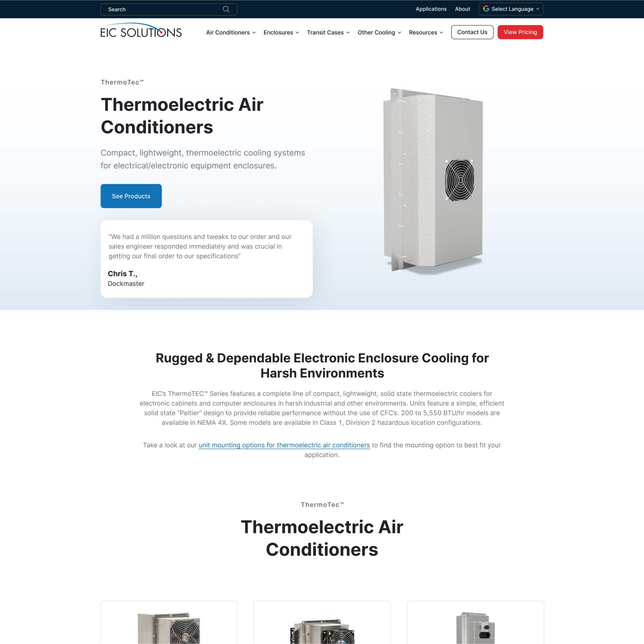Click the View Pricing button
The width and height of the screenshot is (644, 644).
point(520,32)
